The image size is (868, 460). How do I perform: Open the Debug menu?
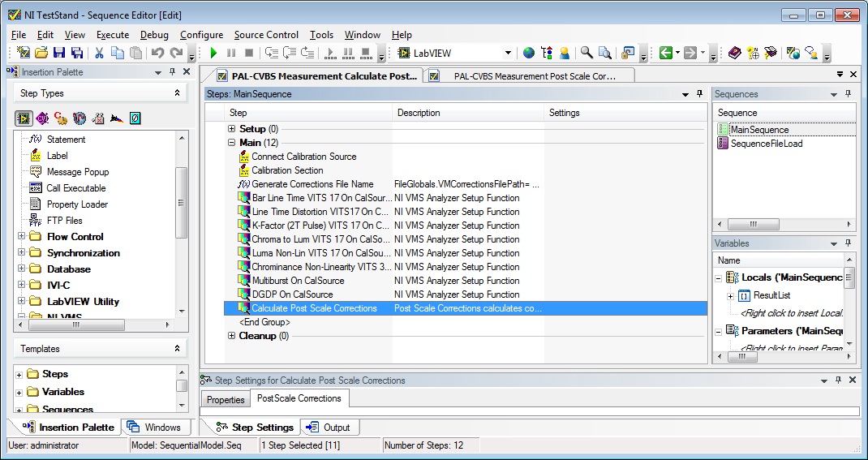pyautogui.click(x=154, y=35)
